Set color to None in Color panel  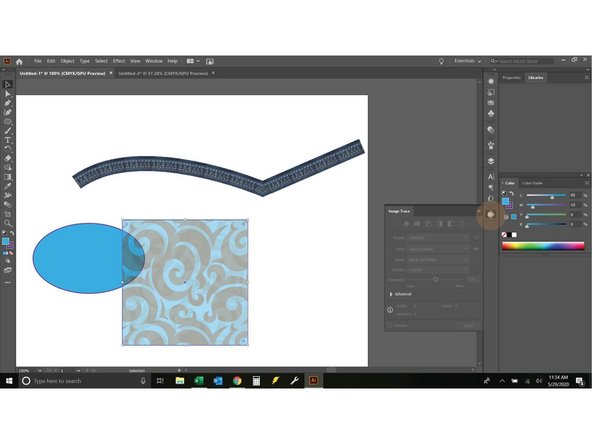[x=504, y=235]
